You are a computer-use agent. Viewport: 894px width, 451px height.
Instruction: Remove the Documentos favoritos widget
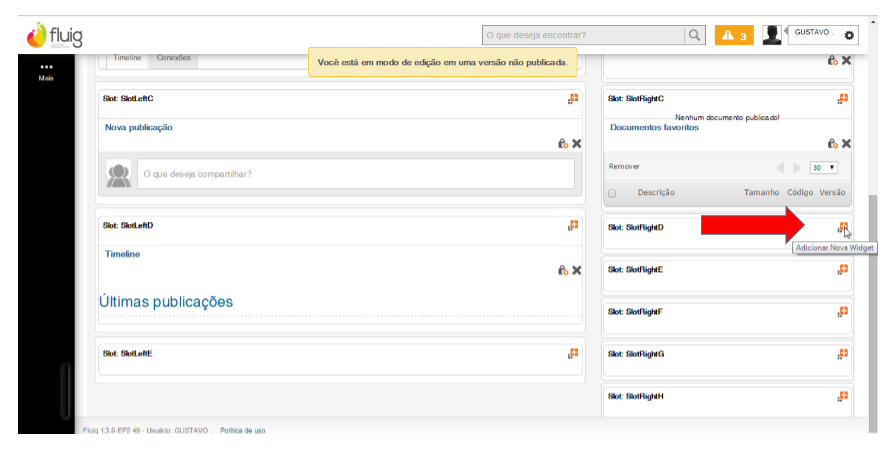pyautogui.click(x=846, y=144)
